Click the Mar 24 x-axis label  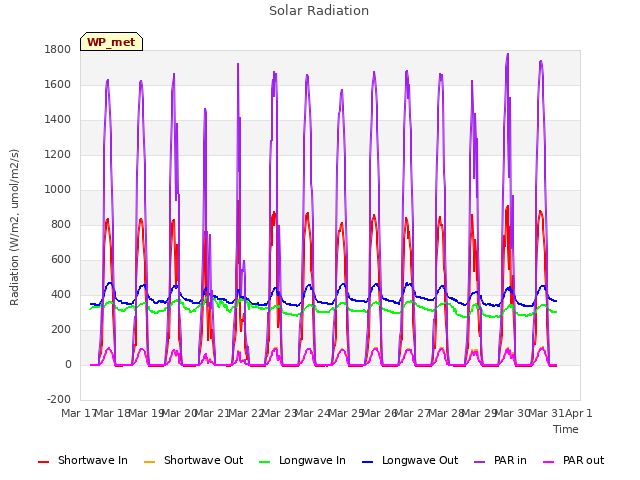click(312, 413)
